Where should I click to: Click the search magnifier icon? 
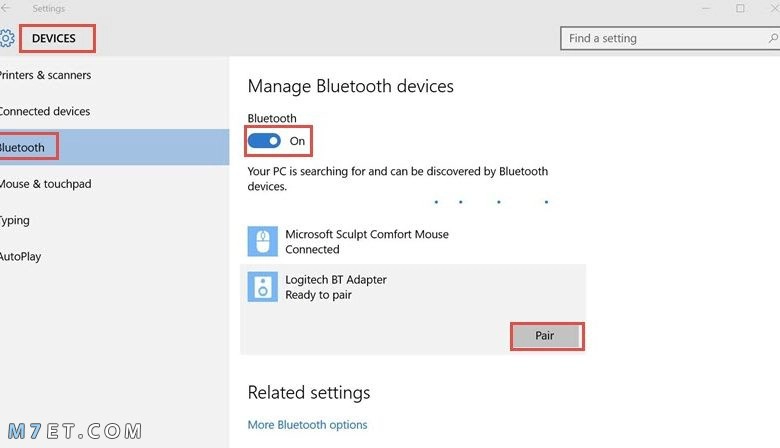tap(773, 38)
